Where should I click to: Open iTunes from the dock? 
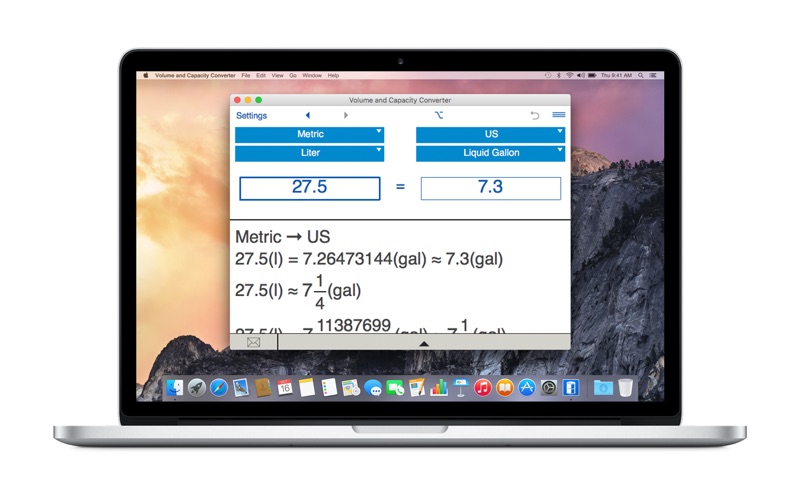pyautogui.click(x=483, y=388)
